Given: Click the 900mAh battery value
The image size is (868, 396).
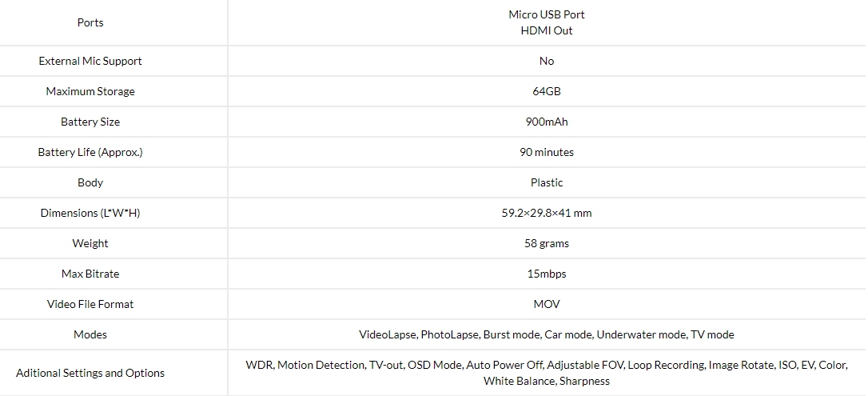Looking at the screenshot, I should coord(547,122).
